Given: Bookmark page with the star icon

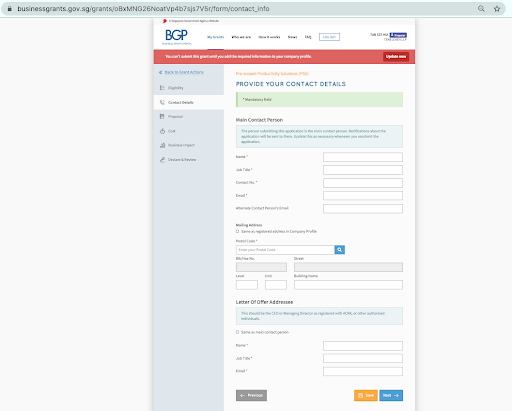Looking at the screenshot, I should pyautogui.click(x=497, y=9).
